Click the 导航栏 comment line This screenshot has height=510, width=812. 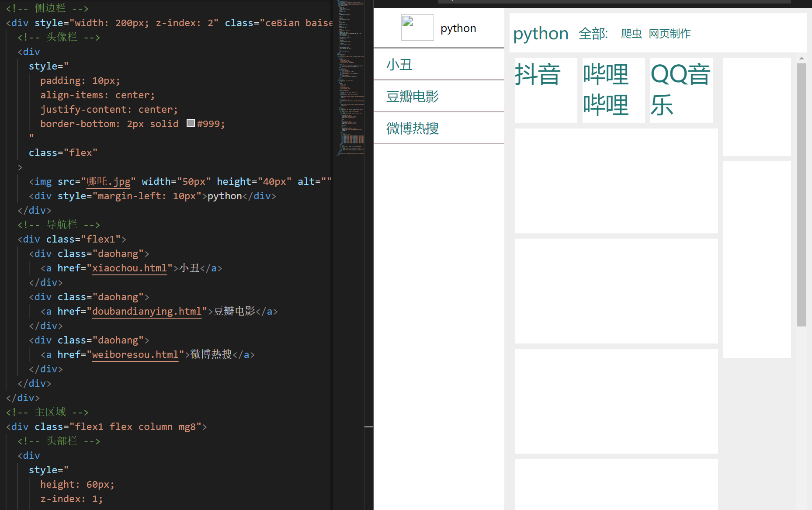pyautogui.click(x=59, y=225)
